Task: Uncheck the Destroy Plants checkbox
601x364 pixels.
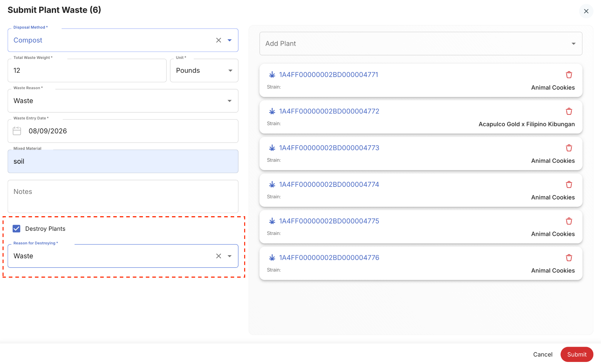Action: [x=16, y=228]
